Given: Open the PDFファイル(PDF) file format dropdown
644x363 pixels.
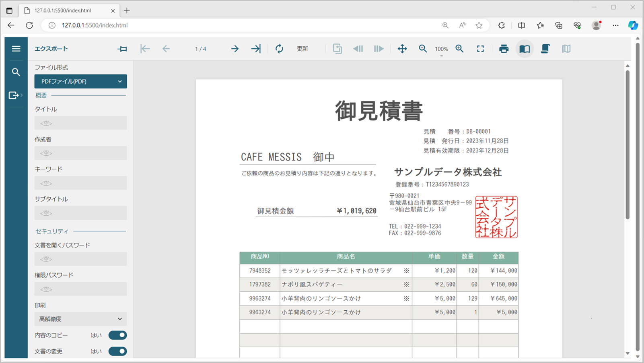Looking at the screenshot, I should 80,81.
